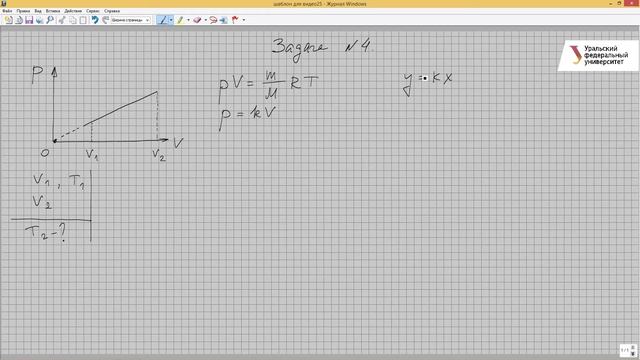The width and height of the screenshot is (640, 360).
Task: Select the Pen tool
Action: [163, 20]
